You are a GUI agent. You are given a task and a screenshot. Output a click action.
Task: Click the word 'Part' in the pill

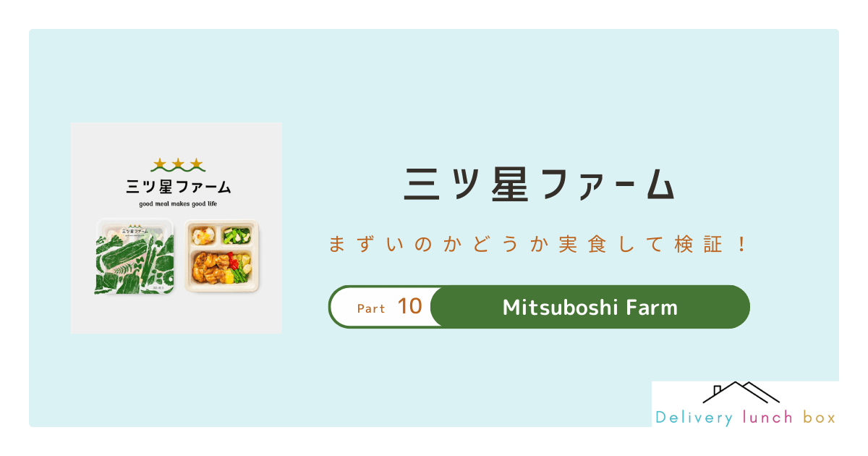(371, 309)
